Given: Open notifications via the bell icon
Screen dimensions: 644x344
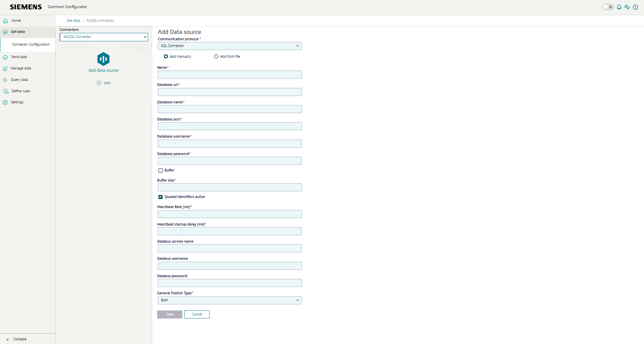Looking at the screenshot, I should tap(619, 7).
